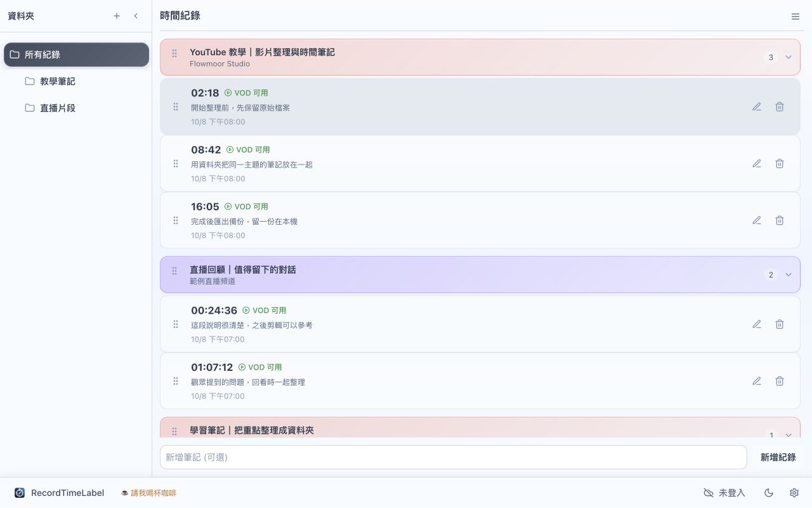
Task: Click the 新增紀錄 button
Action: pyautogui.click(x=778, y=457)
